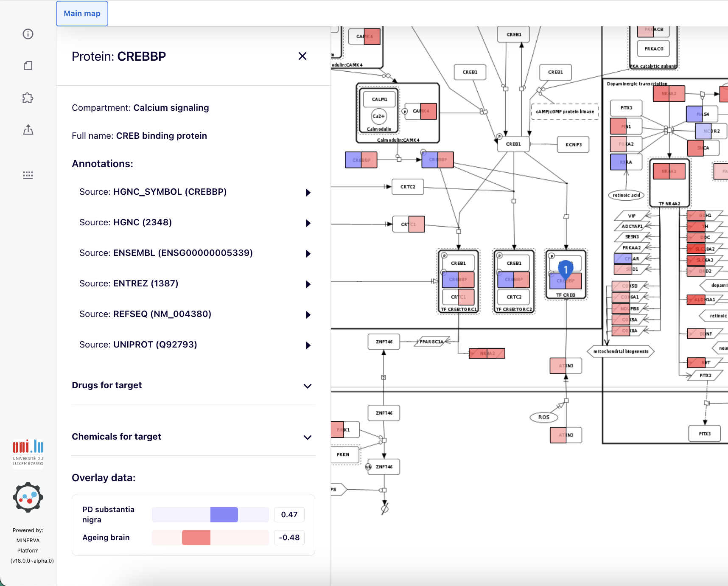This screenshot has width=728, height=586.
Task: Expand the UNIPROT (Q92793) annotation
Action: click(308, 345)
